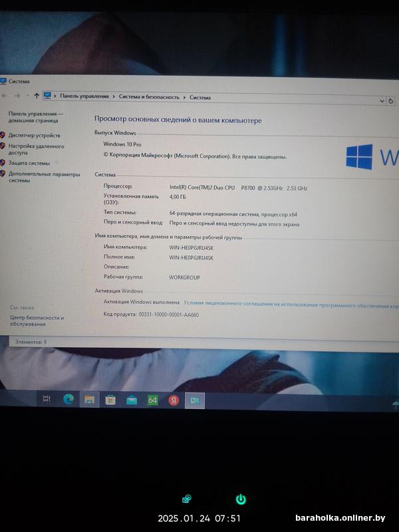399x532 pixels.
Task: Click the shield icon beside Диспетчер устройств
Action: pos(3,135)
